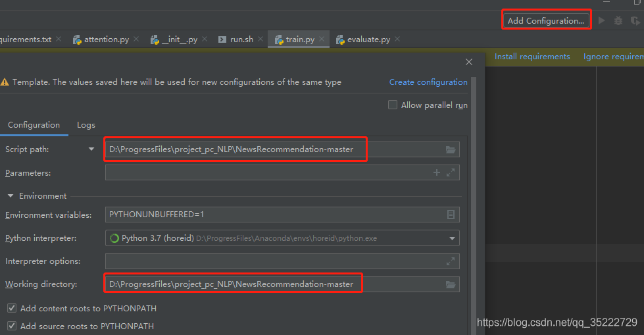This screenshot has width=644, height=335.
Task: Collapse the Environment section
Action: [x=11, y=196]
